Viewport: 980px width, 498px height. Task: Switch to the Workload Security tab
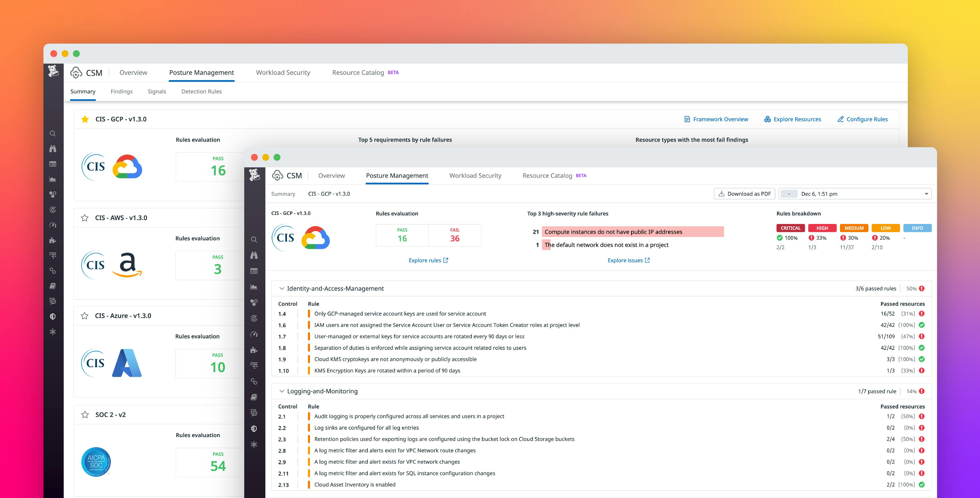(x=475, y=175)
